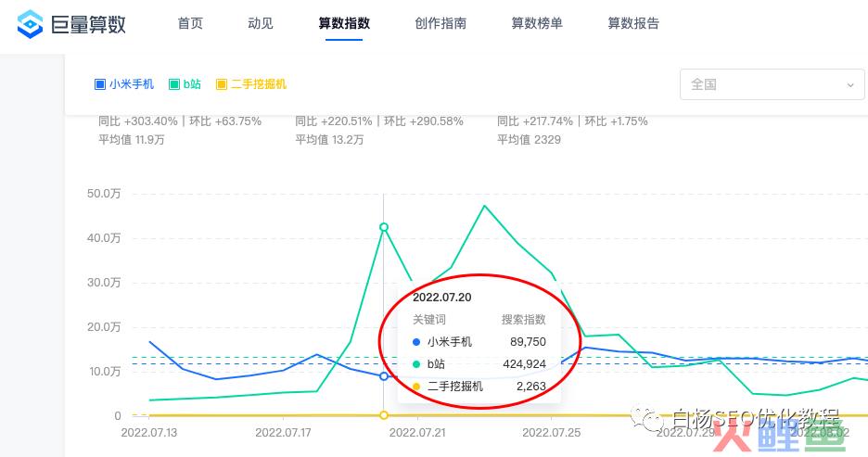The height and width of the screenshot is (457, 868).
Task: Click the 2022.07.13 axis date label
Action: pyautogui.click(x=149, y=433)
